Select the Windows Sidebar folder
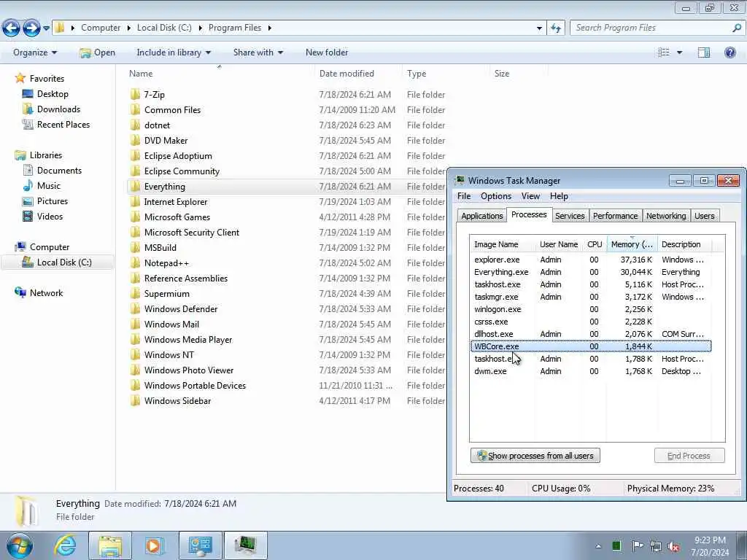 [x=177, y=401]
